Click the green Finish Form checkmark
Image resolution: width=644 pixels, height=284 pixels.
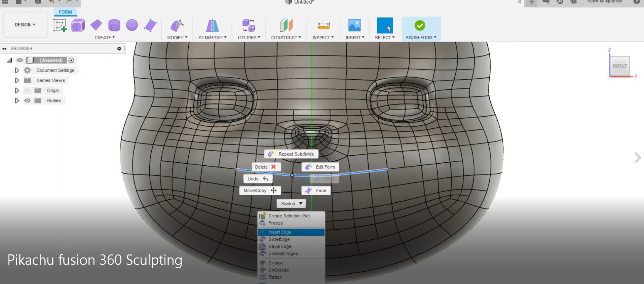coord(420,25)
